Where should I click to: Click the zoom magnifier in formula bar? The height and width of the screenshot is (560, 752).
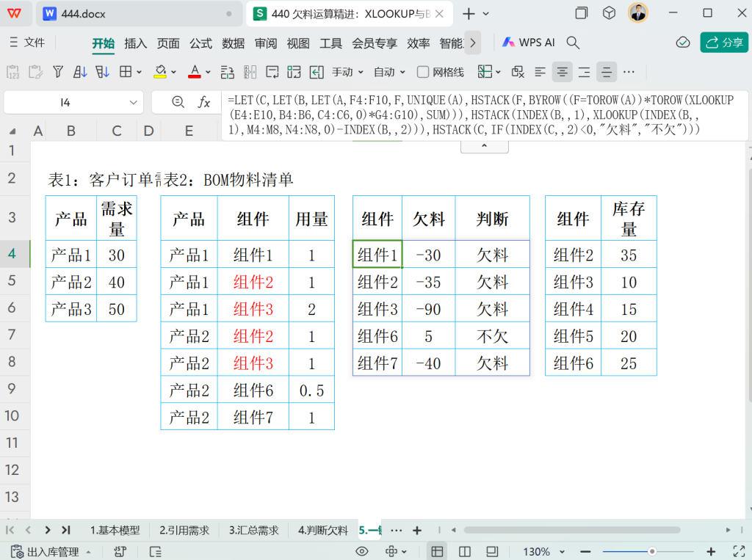pyautogui.click(x=178, y=101)
